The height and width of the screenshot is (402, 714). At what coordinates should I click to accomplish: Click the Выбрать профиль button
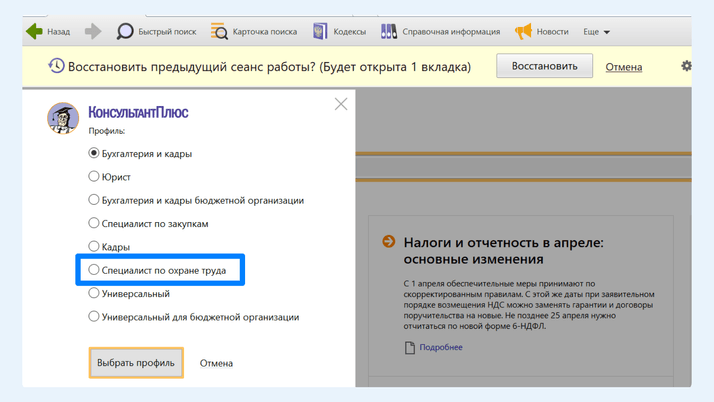tap(136, 363)
